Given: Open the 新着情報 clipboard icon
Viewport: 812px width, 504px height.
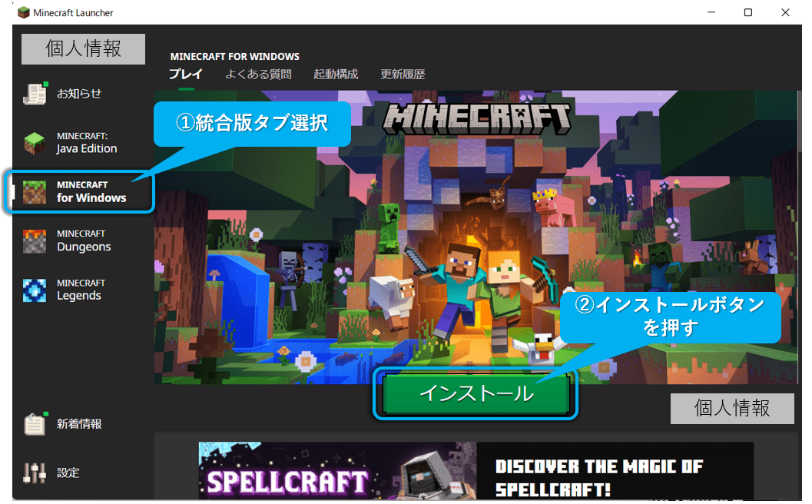Looking at the screenshot, I should [35, 423].
